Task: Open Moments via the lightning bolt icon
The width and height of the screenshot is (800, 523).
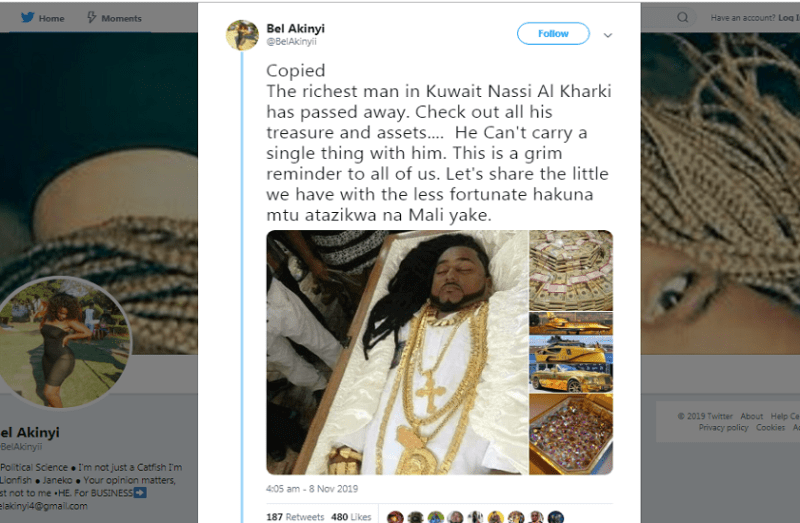Action: [92, 17]
